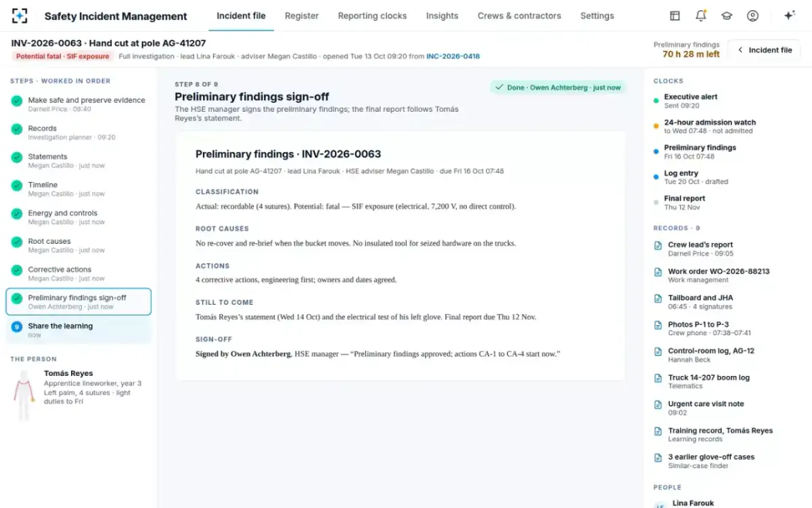Open the learning graduation cap icon
The height and width of the screenshot is (508, 812).
pos(727,16)
